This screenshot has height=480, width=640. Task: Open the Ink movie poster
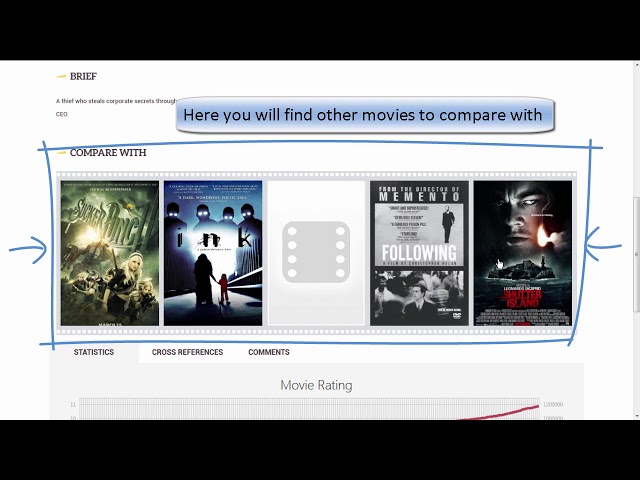point(213,253)
